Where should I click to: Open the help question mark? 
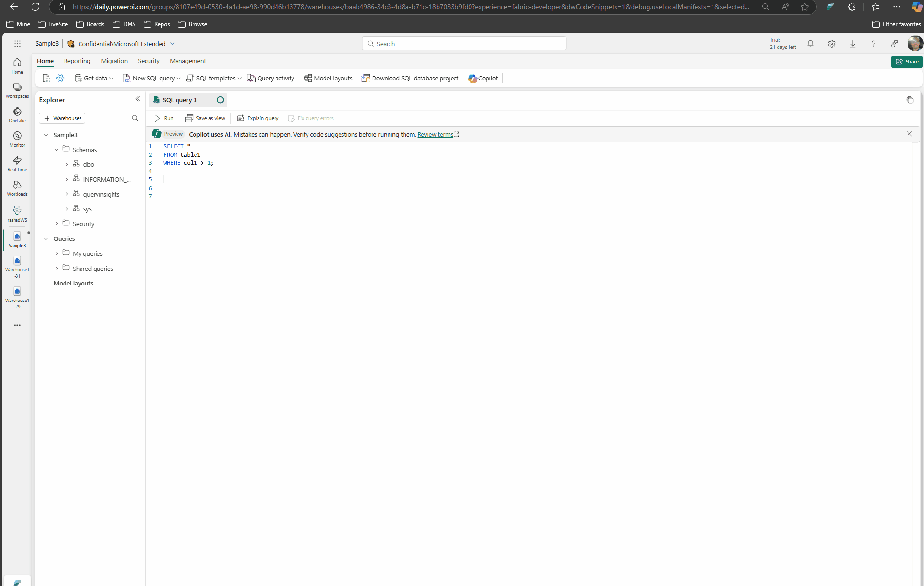tap(874, 44)
